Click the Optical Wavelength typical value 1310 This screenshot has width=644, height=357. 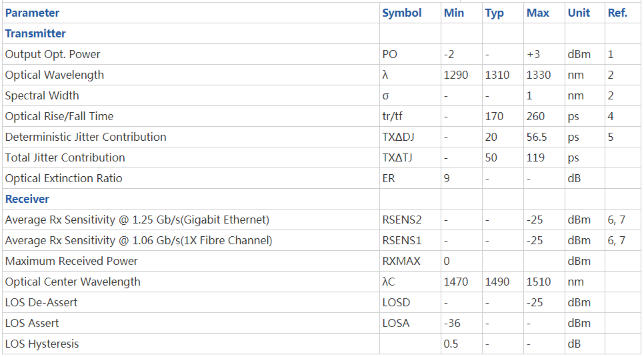(497, 75)
